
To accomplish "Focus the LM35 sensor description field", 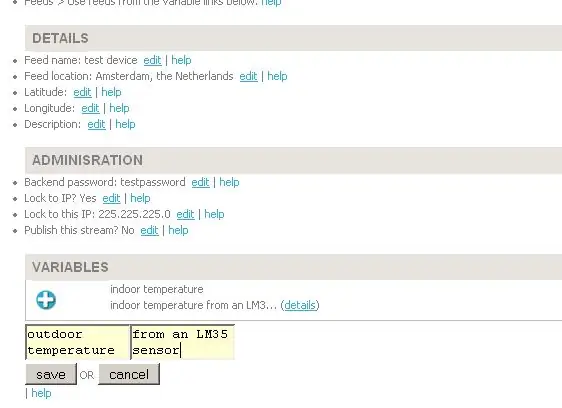I will 183,342.
